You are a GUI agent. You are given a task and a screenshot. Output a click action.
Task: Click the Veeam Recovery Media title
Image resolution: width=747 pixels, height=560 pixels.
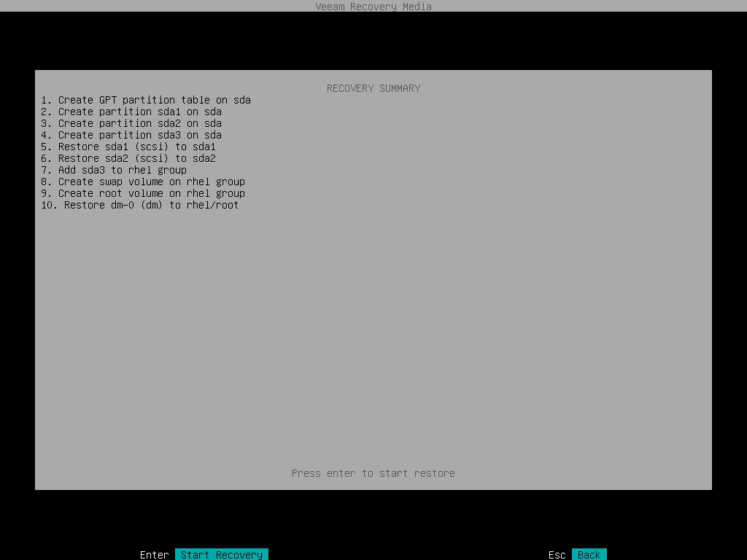373,7
